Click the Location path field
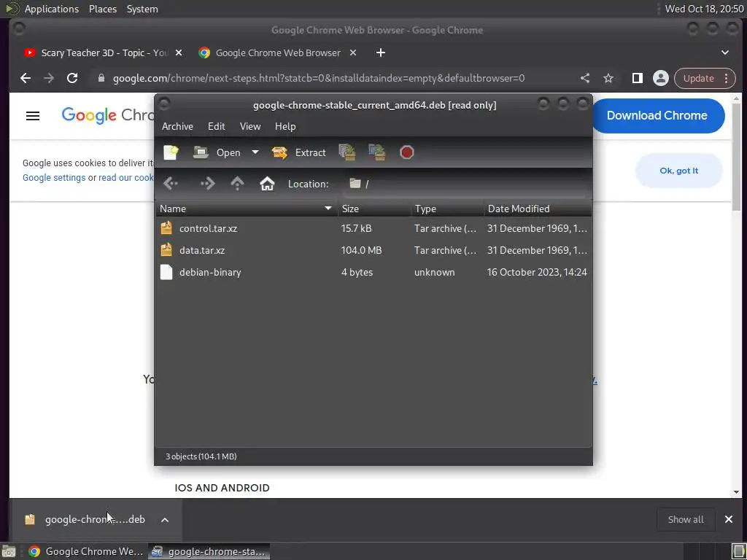The width and height of the screenshot is (747, 560). [x=465, y=184]
